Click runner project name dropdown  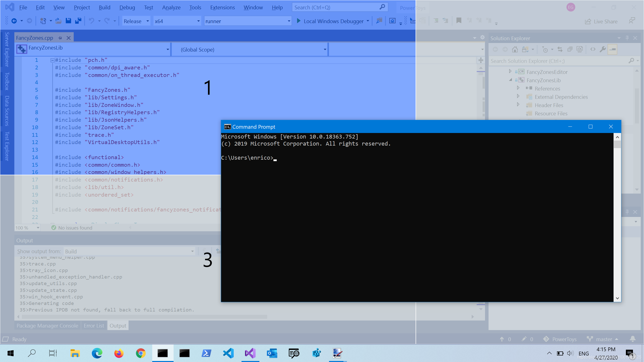247,21
